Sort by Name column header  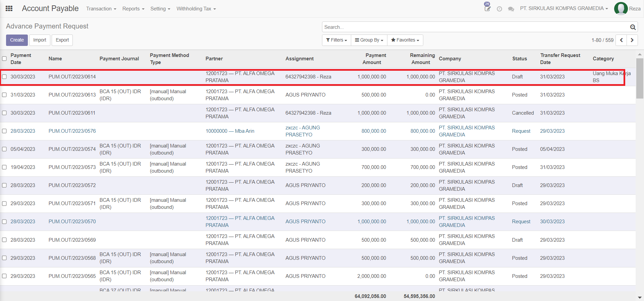(55, 59)
